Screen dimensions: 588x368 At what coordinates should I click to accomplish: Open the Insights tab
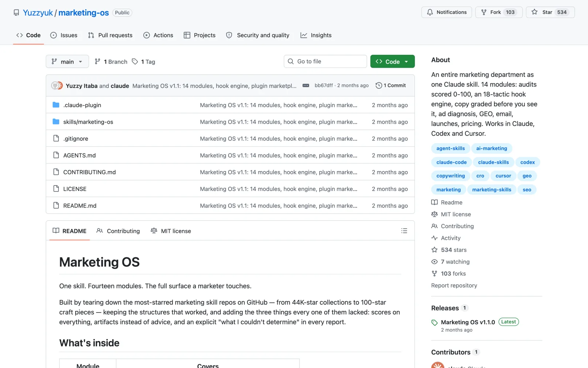tap(316, 35)
